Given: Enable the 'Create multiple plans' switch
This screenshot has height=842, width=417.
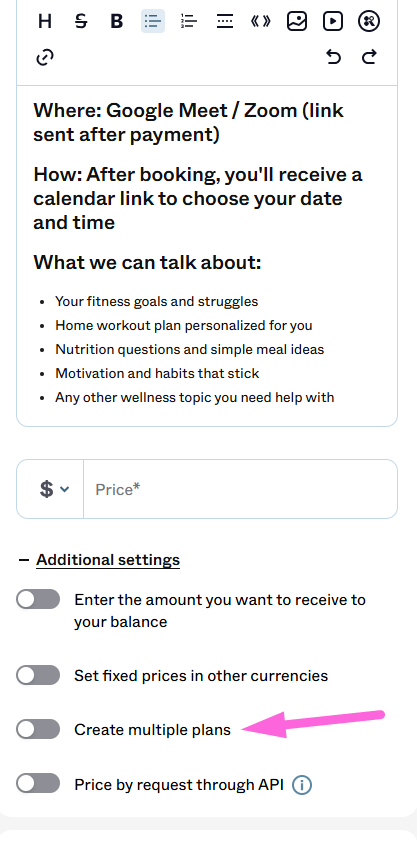Looking at the screenshot, I should [38, 729].
